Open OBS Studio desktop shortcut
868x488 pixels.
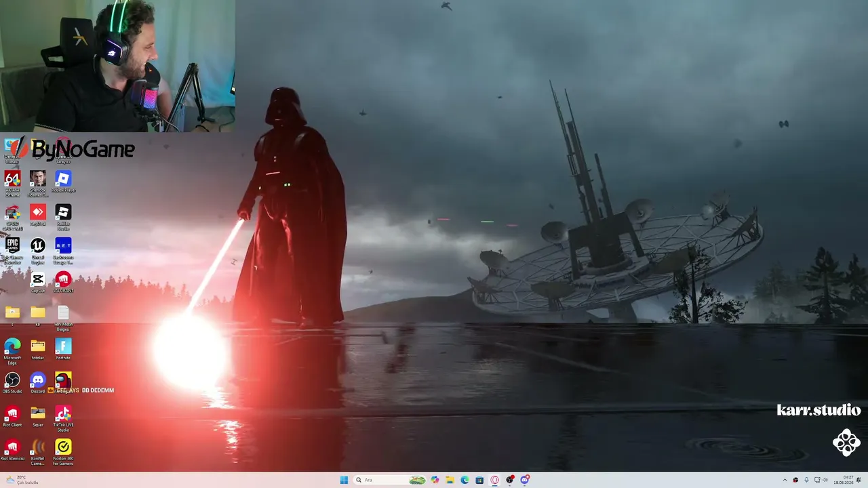[x=12, y=383]
